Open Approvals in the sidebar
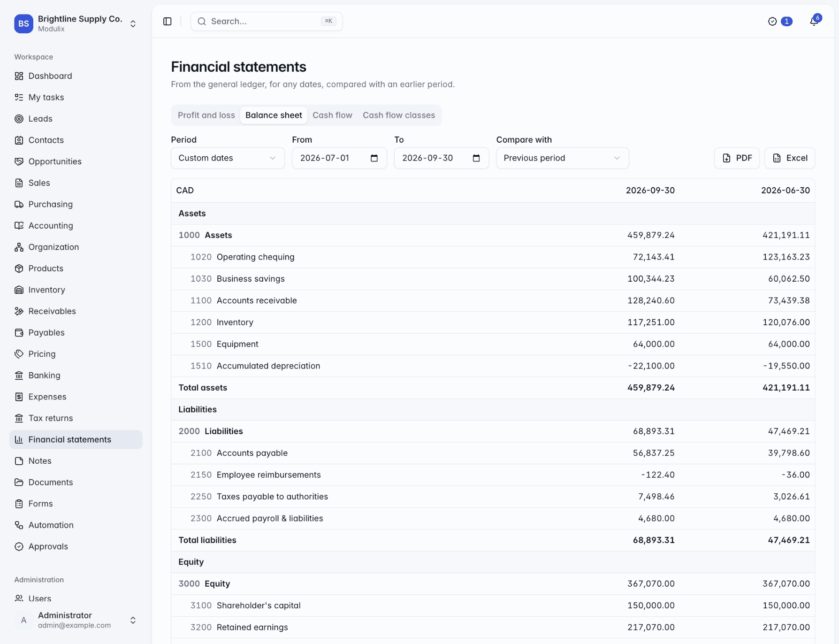Screen dimensions: 839x644 [76, 546]
